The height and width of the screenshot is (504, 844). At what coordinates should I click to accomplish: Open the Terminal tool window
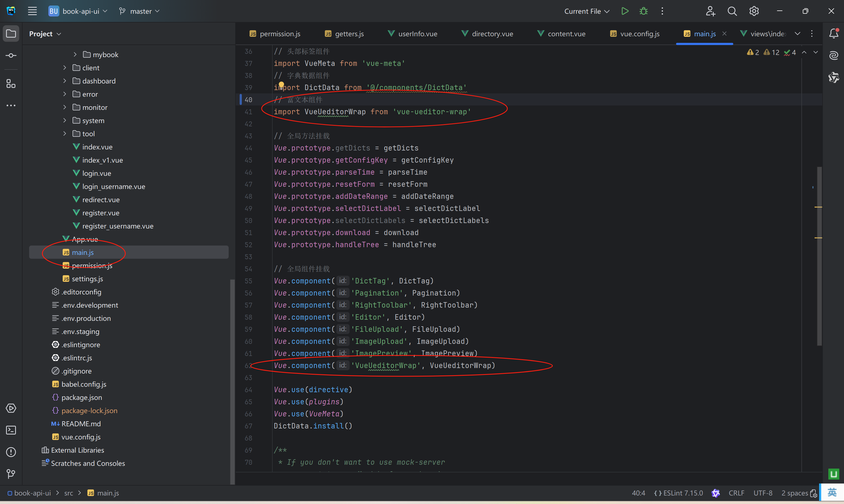point(11,430)
